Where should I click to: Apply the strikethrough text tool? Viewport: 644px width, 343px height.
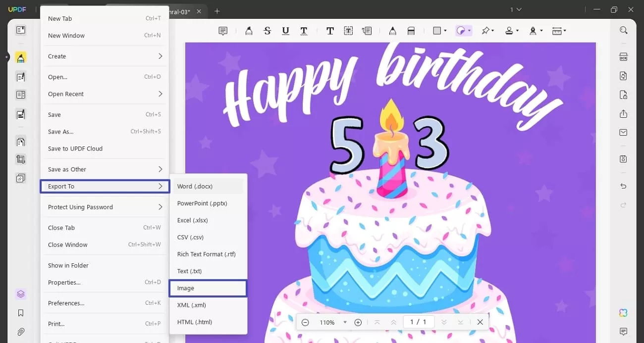[267, 31]
